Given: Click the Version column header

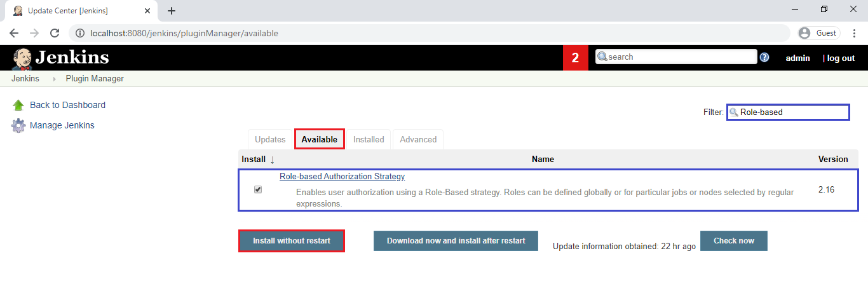Looking at the screenshot, I should 833,160.
